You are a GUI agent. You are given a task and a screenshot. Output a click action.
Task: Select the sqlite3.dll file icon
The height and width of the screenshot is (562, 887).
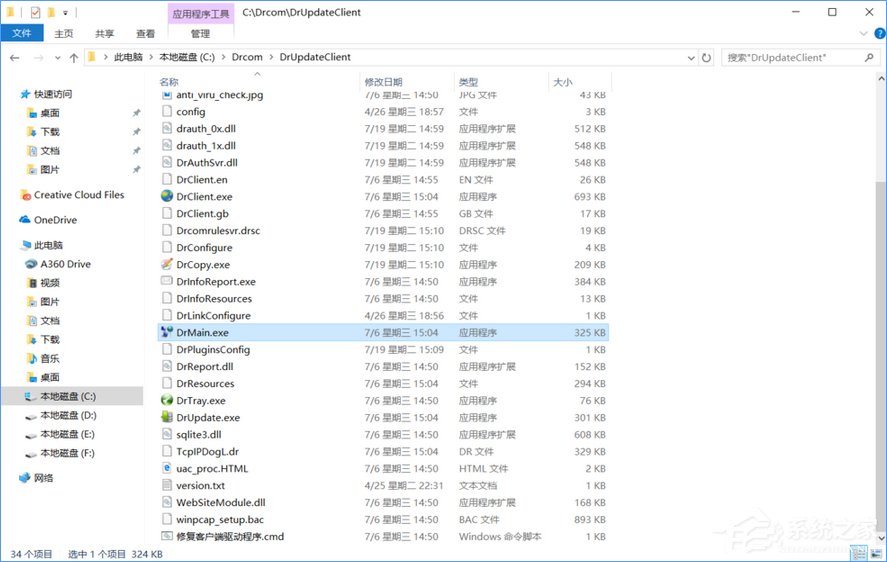click(x=166, y=434)
